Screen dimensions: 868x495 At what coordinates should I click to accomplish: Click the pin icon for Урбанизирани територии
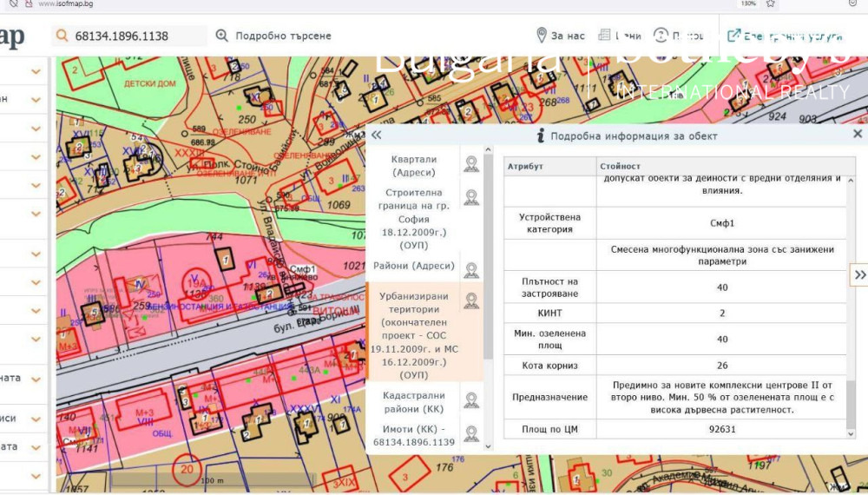click(470, 300)
